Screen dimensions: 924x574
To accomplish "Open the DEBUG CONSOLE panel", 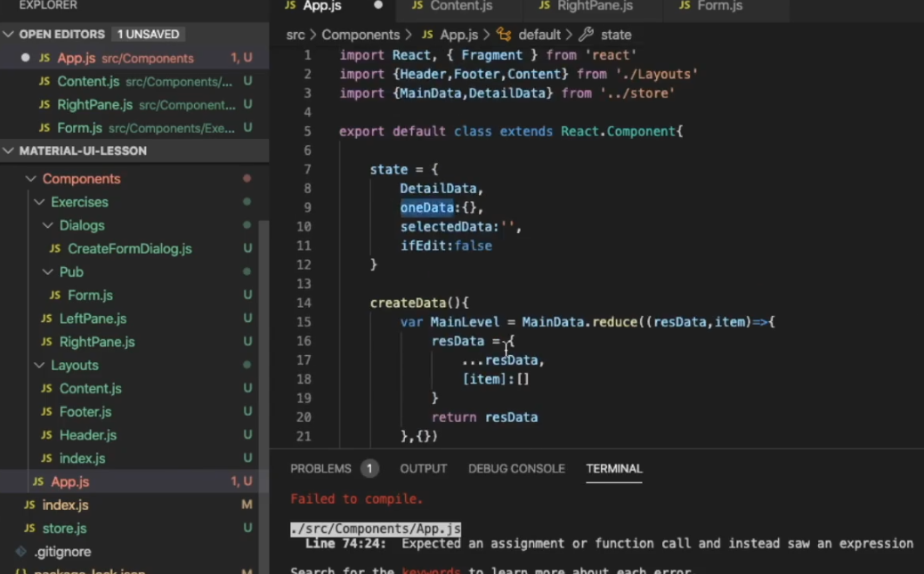I will tap(516, 468).
